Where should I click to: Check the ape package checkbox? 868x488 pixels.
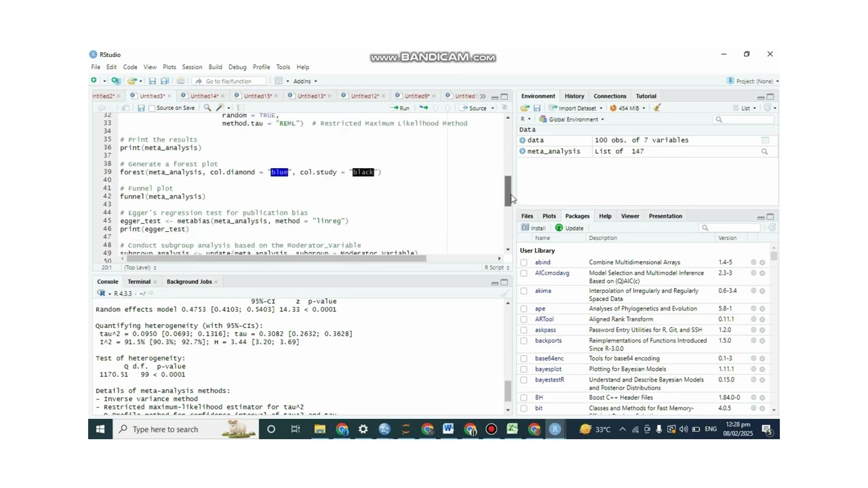click(524, 308)
